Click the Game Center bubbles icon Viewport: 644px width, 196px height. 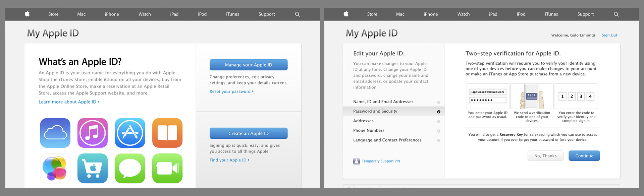point(55,168)
